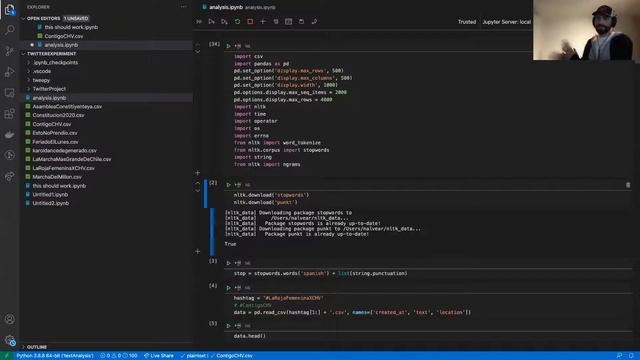Open AsambleaConstituyenteya.csv file
The width and height of the screenshot is (640, 360).
(67, 107)
